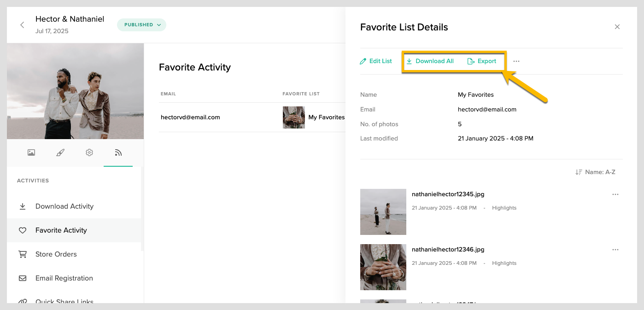Click the nathanielhector12346.jpg file name

coord(448,249)
